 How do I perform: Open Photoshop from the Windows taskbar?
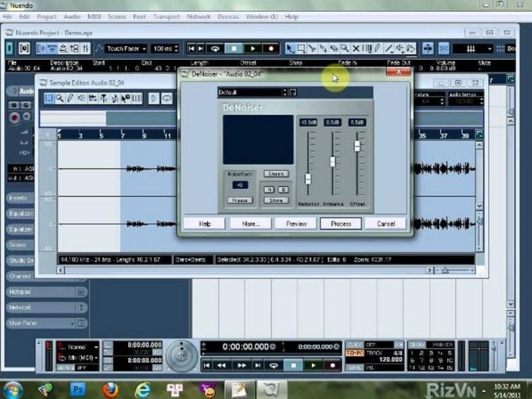[78, 389]
